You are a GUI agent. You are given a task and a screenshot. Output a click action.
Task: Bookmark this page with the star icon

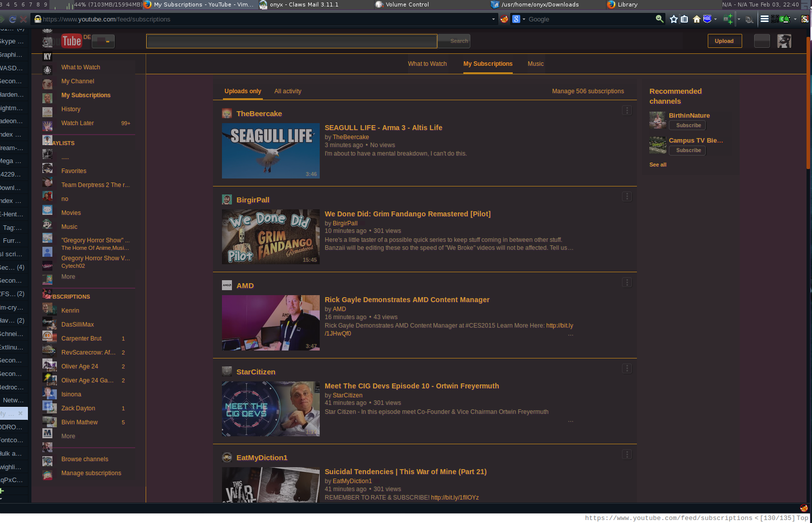click(x=674, y=19)
